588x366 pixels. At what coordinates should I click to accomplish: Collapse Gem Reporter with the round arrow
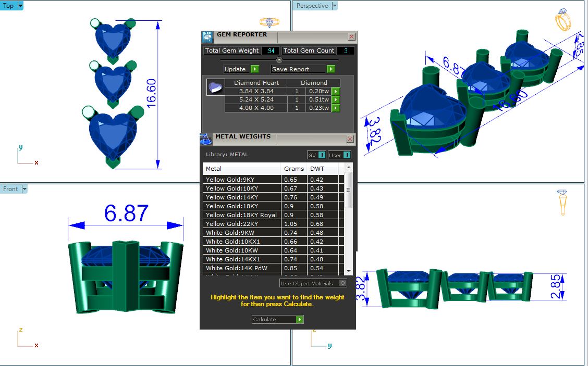tap(279, 60)
